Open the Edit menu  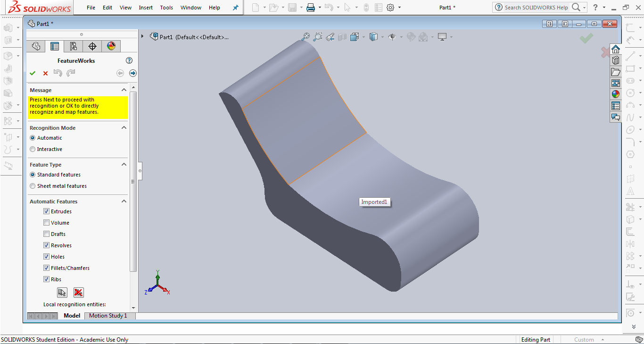click(107, 8)
